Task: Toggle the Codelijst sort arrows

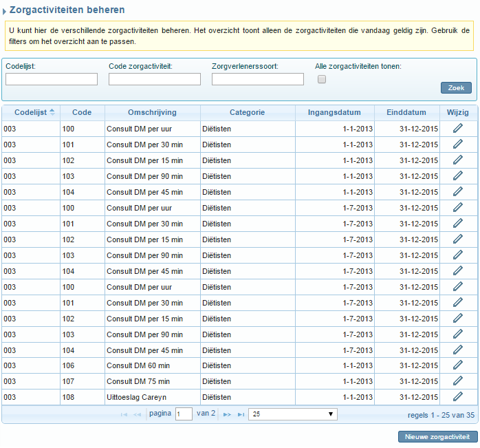Action: (x=52, y=112)
